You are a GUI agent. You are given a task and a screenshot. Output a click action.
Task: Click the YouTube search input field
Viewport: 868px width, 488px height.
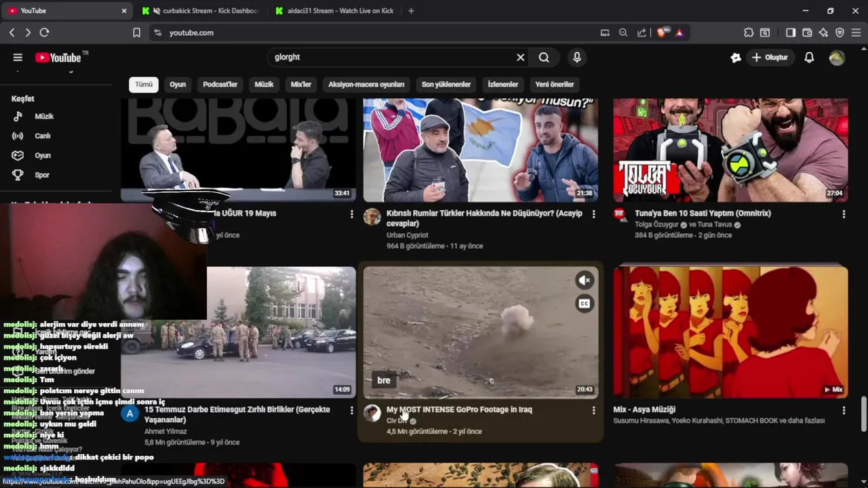point(393,58)
